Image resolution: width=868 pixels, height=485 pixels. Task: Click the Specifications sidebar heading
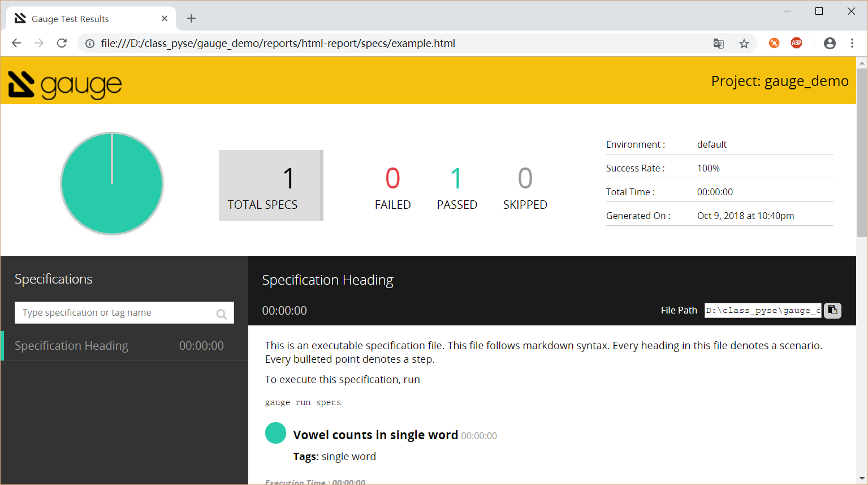pyautogui.click(x=54, y=279)
